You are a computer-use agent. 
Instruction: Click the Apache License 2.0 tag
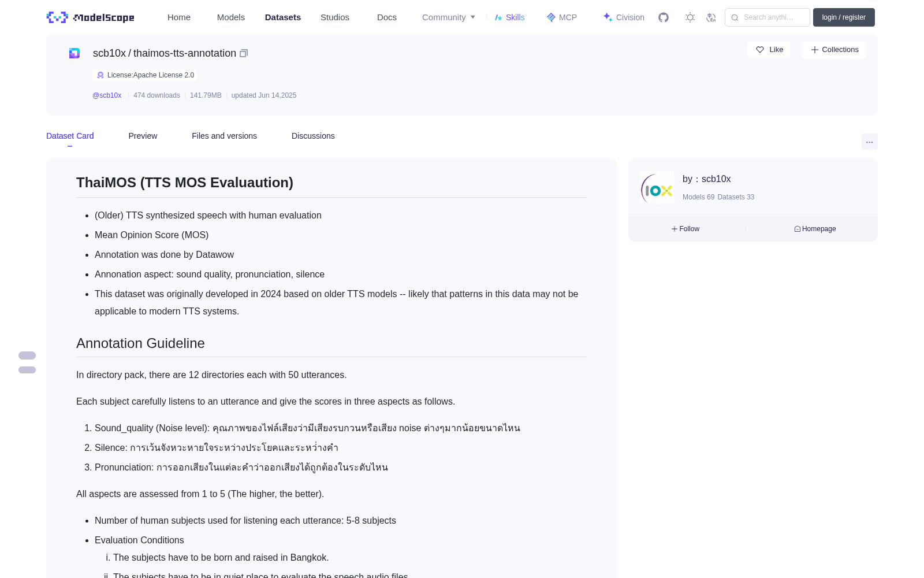coord(145,75)
